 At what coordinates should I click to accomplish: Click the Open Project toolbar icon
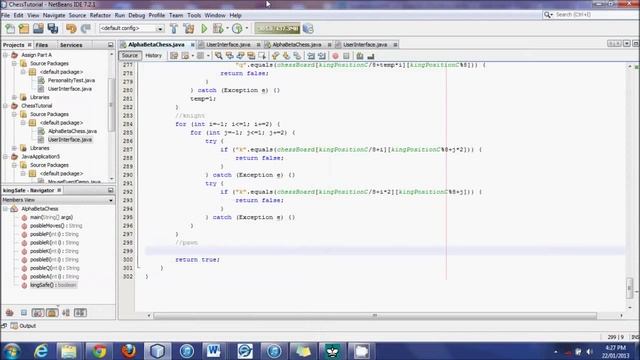coord(38,29)
